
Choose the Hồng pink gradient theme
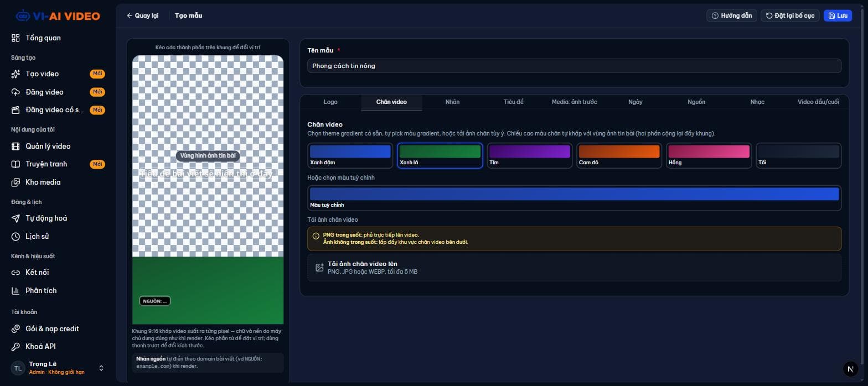point(709,155)
